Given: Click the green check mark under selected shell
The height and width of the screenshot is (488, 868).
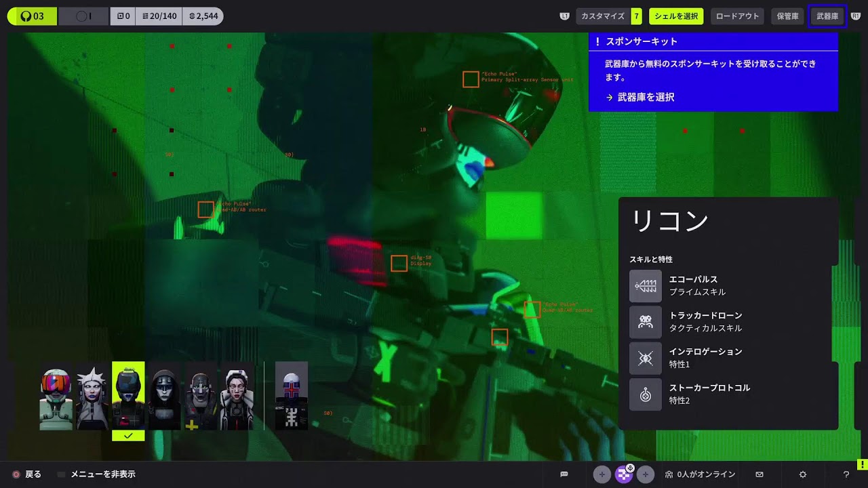Looking at the screenshot, I should (x=128, y=436).
